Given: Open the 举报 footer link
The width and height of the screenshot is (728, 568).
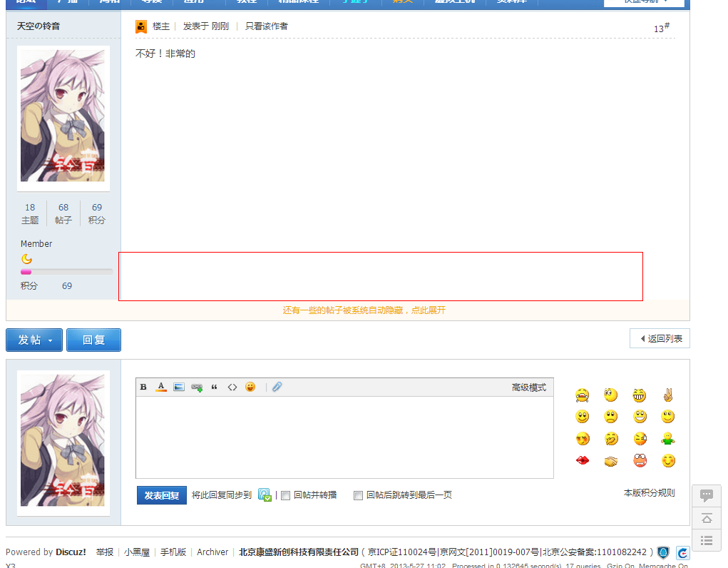Looking at the screenshot, I should tap(105, 552).
